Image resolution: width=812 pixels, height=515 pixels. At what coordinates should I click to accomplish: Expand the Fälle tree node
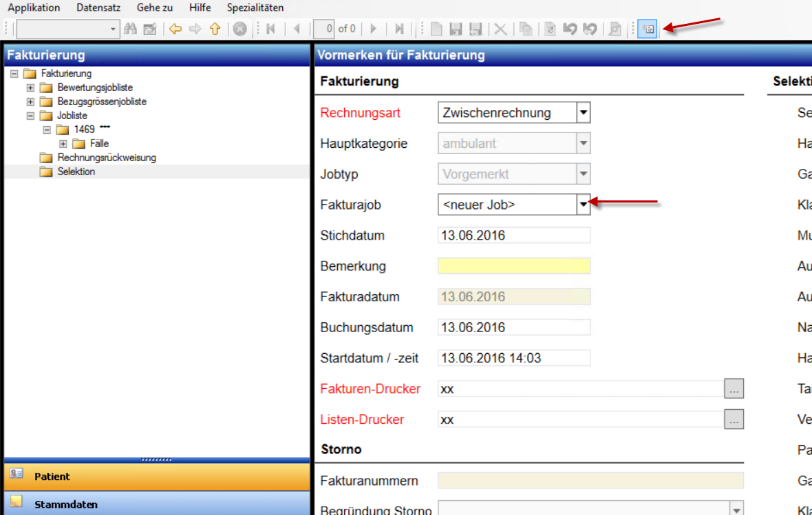point(62,144)
